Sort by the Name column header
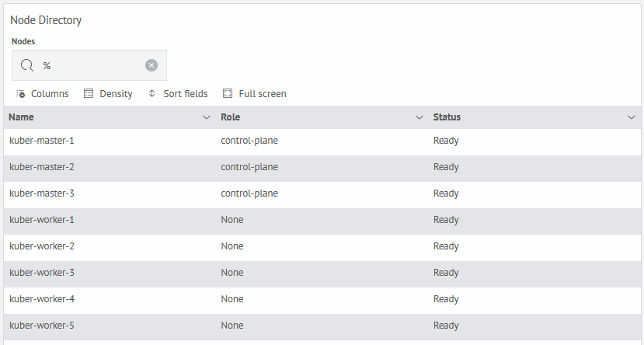The height and width of the screenshot is (345, 644). coord(22,117)
